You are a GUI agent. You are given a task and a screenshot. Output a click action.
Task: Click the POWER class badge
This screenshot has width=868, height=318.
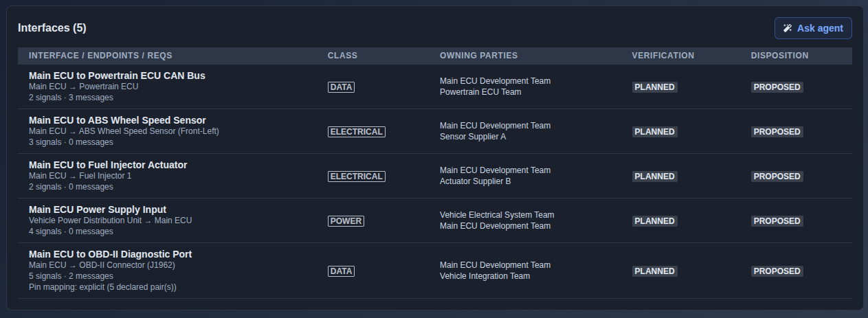click(x=346, y=221)
